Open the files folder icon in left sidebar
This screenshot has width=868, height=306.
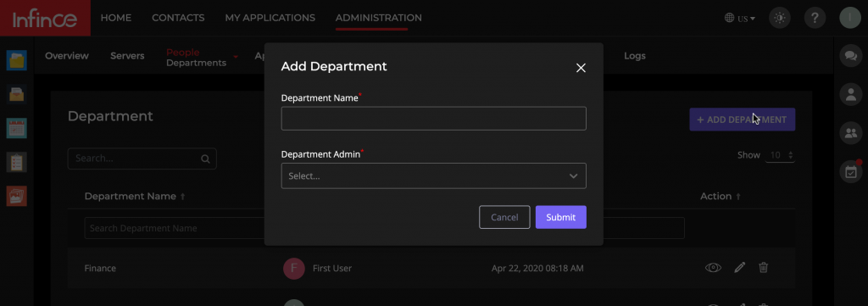tap(17, 60)
